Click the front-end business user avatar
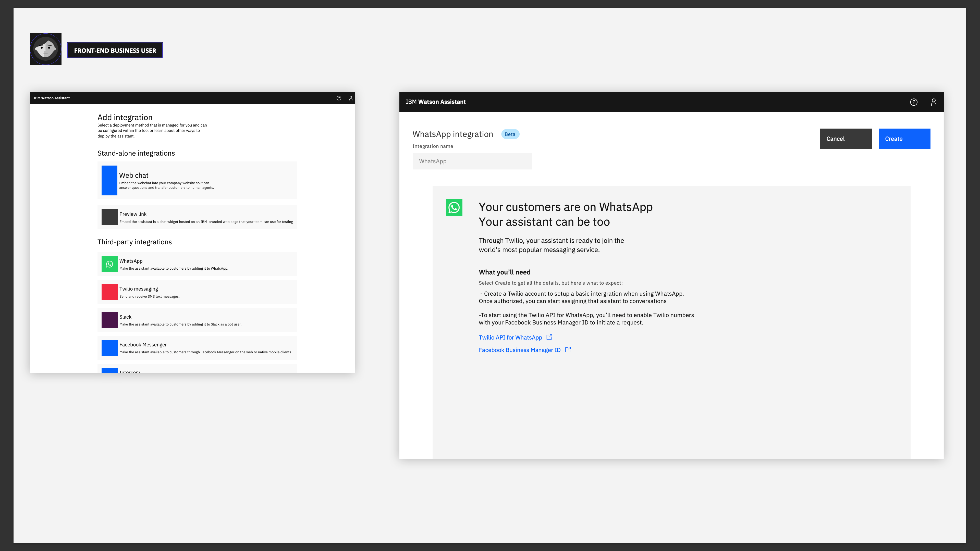980x551 pixels. click(x=46, y=49)
